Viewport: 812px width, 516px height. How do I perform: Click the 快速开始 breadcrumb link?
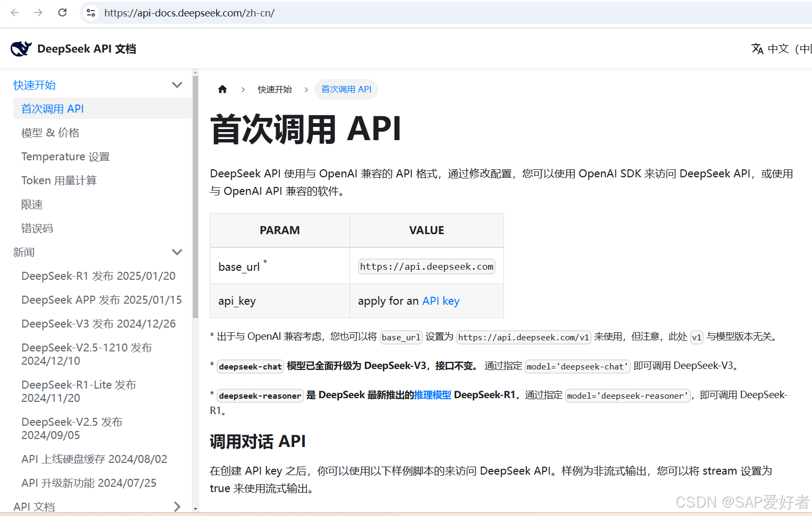tap(274, 89)
